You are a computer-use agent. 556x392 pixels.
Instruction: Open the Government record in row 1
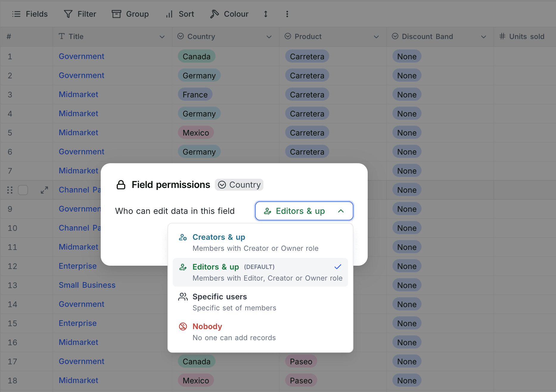pyautogui.click(x=81, y=56)
